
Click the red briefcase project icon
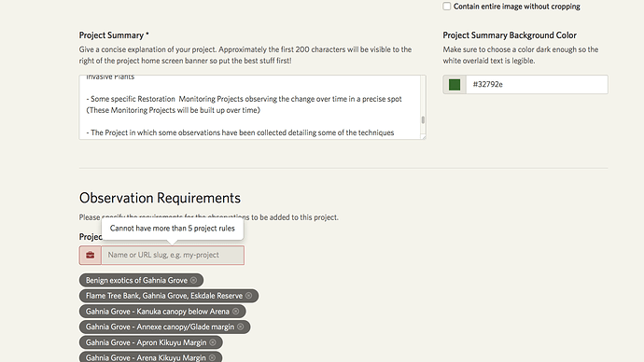pos(91,255)
